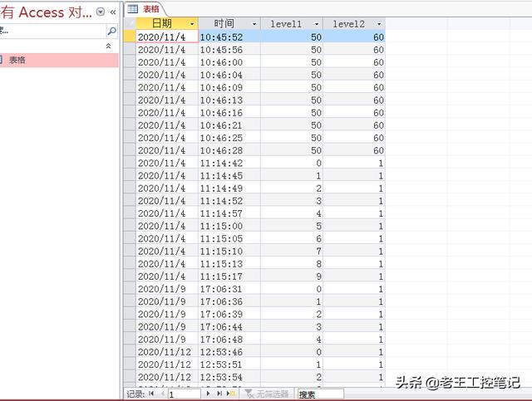Viewport: 532px width, 401px height.
Task: Select the row selector for time 10:45:52
Action: click(x=130, y=37)
